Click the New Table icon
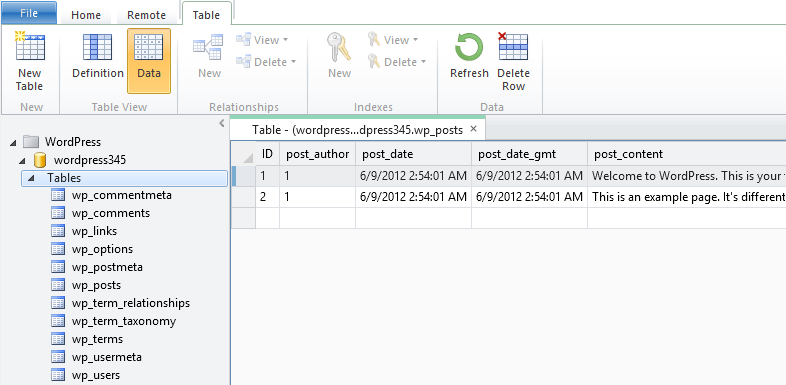This screenshot has height=385, width=786. coord(30,46)
